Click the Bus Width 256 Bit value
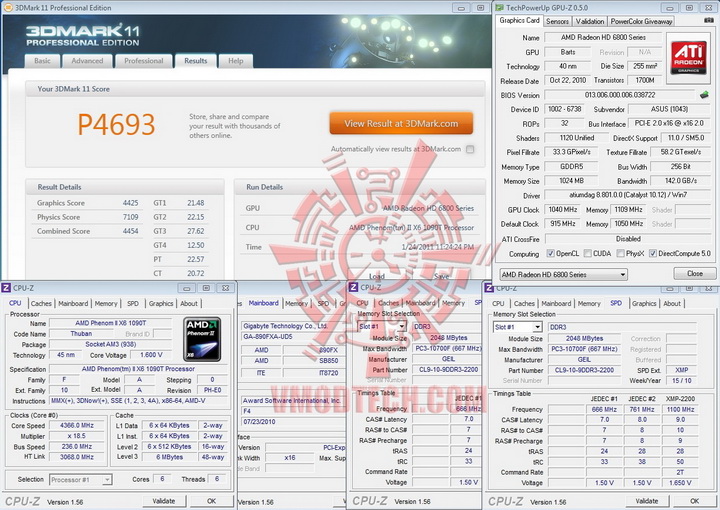Screen dimensions: 720x510 coord(681,167)
